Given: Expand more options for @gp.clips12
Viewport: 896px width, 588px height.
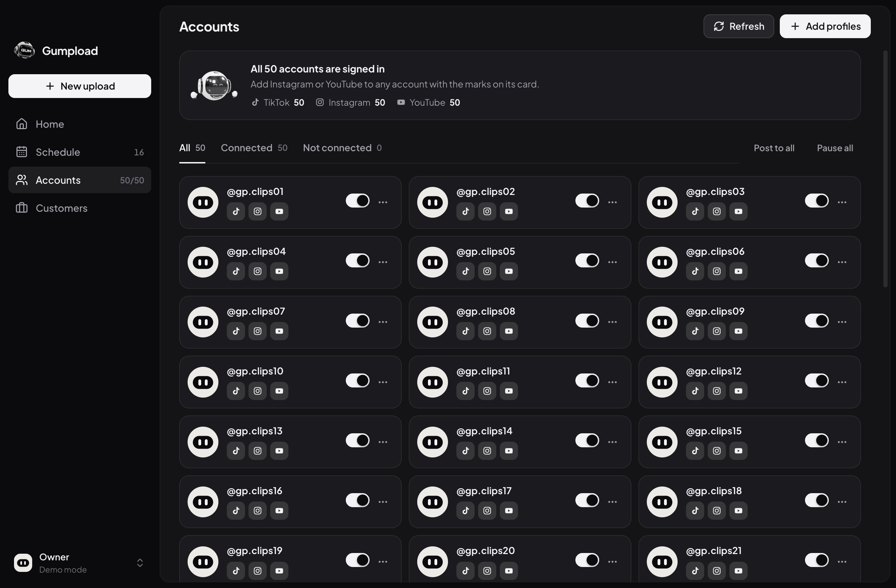Looking at the screenshot, I should (842, 382).
